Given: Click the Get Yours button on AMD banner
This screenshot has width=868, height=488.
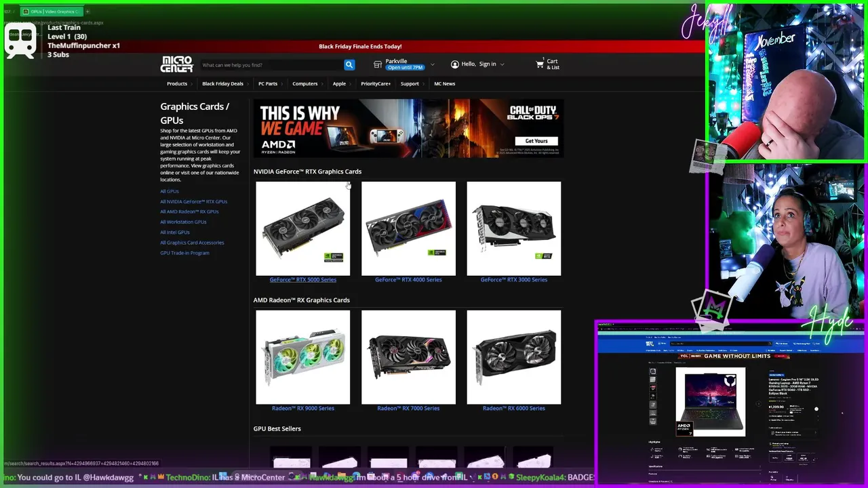Looking at the screenshot, I should pyautogui.click(x=536, y=141).
